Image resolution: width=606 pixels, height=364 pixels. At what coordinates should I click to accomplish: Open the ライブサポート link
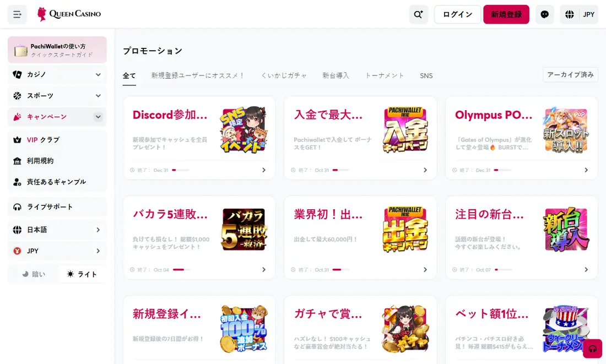coord(57,207)
